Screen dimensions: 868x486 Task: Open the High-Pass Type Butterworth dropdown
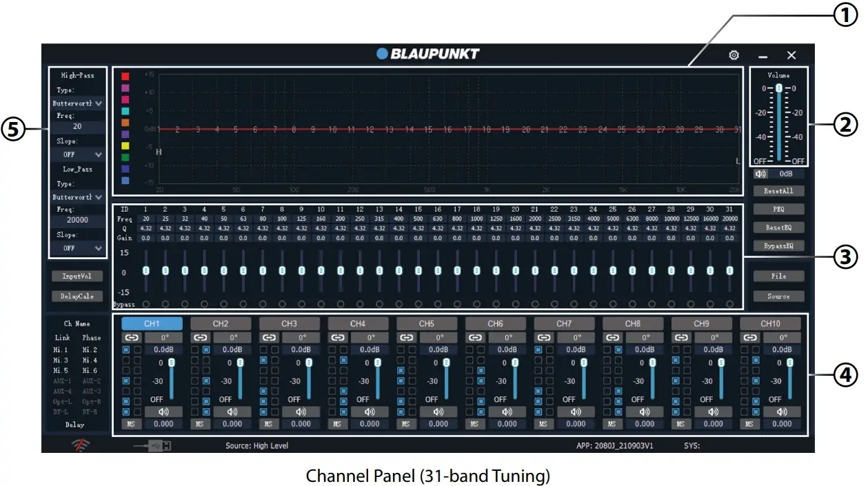tap(78, 103)
